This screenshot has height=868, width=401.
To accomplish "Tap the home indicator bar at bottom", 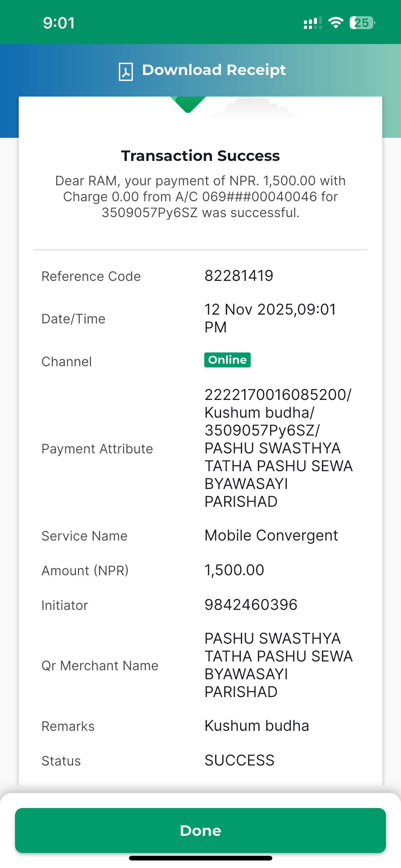I will [200, 858].
